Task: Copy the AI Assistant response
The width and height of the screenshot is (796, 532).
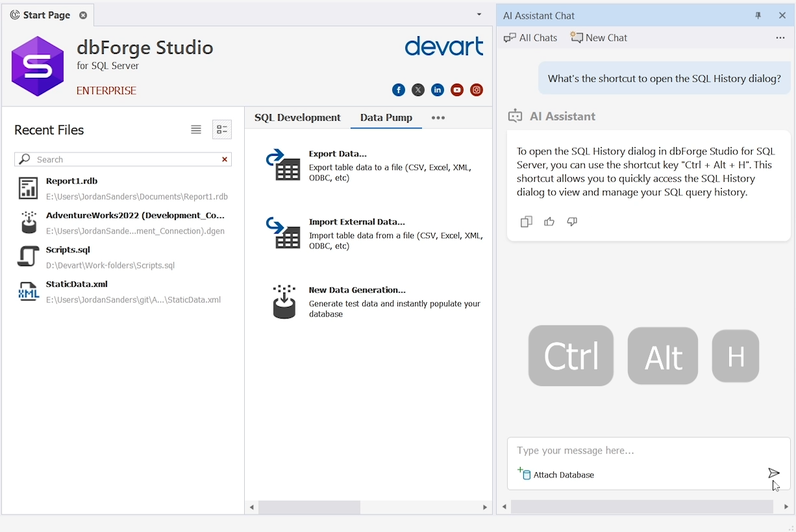Action: coord(527,222)
